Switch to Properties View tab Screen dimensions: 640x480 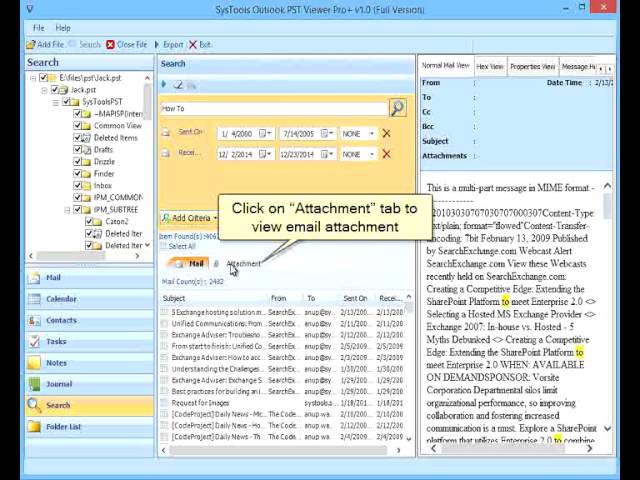pyautogui.click(x=533, y=67)
